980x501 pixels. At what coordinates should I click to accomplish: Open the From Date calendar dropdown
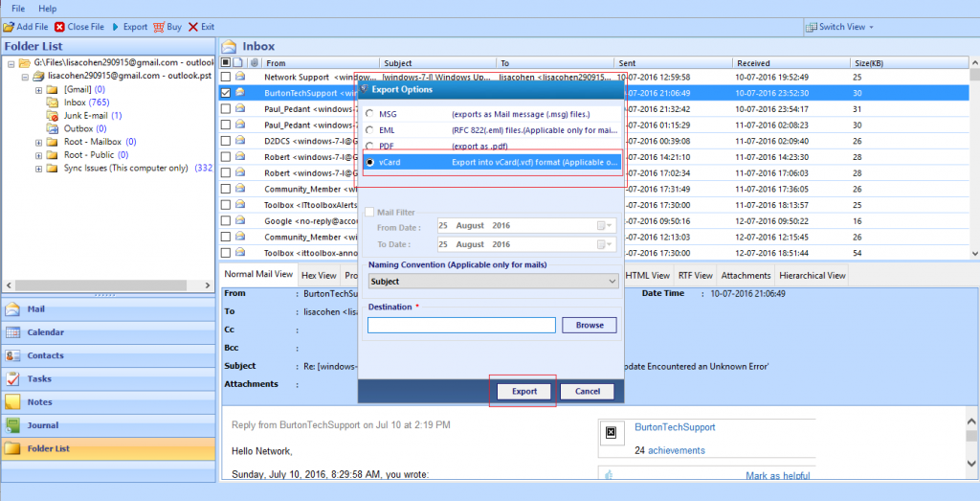[606, 226]
